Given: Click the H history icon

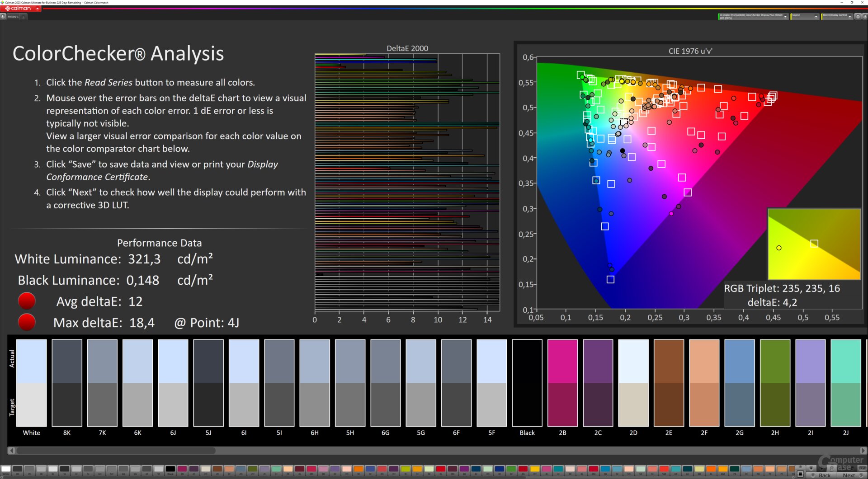Looking at the screenshot, I should (832, 468).
